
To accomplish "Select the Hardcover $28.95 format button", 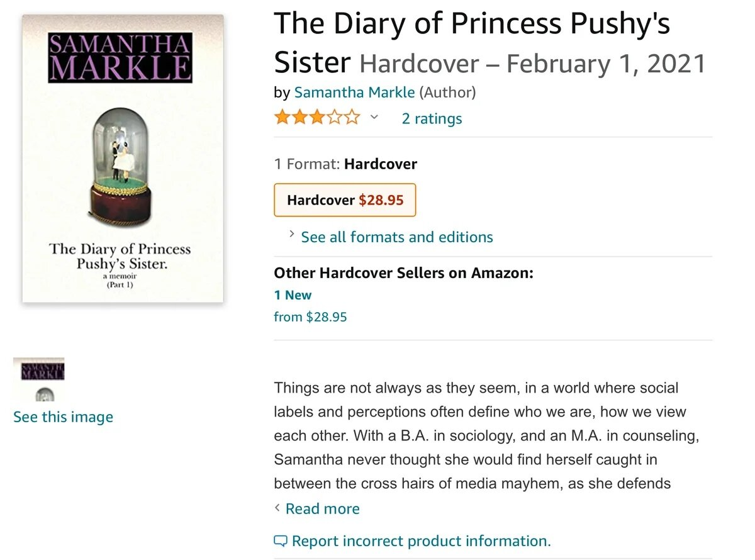I will [x=345, y=200].
